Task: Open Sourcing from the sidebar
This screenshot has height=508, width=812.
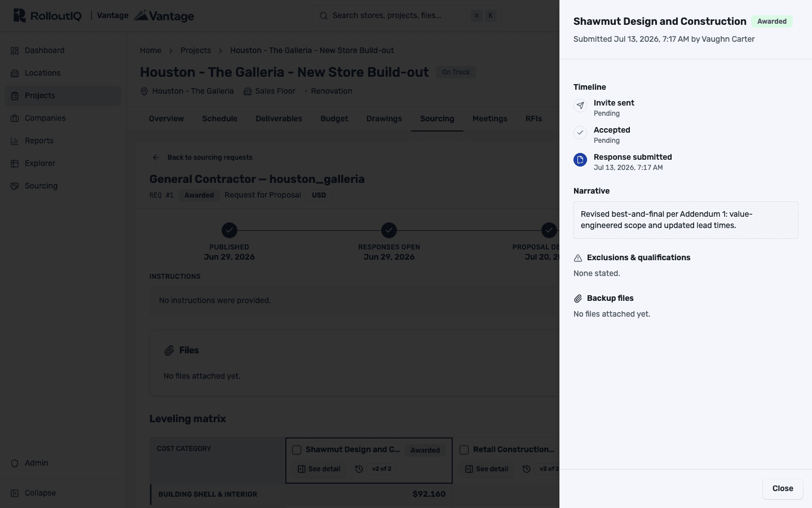Action: point(63,186)
